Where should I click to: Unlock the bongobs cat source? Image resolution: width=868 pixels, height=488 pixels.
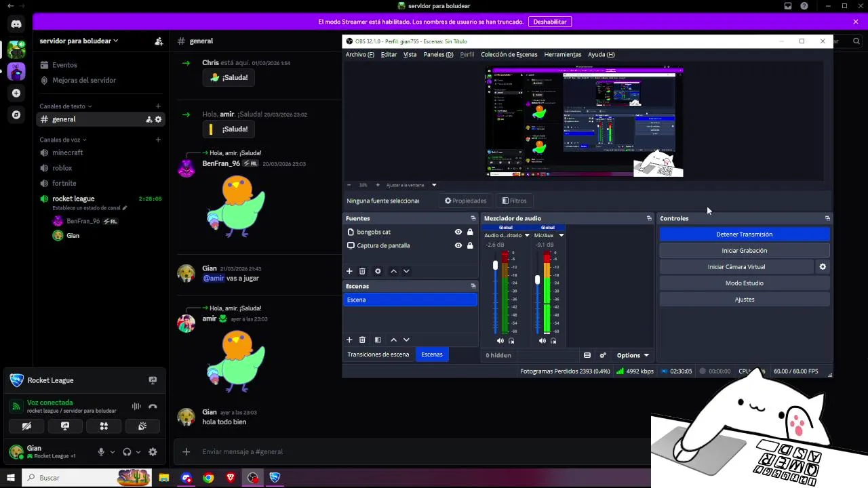470,232
